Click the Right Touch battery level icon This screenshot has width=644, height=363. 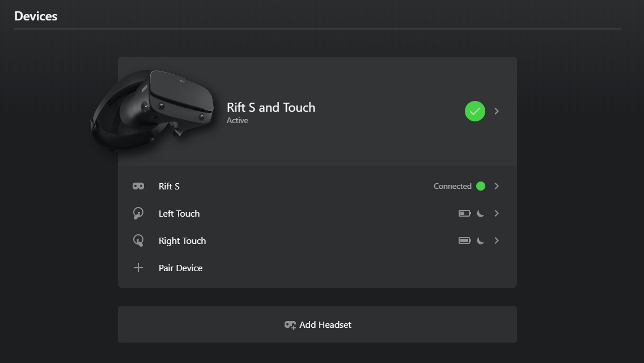pyautogui.click(x=464, y=240)
